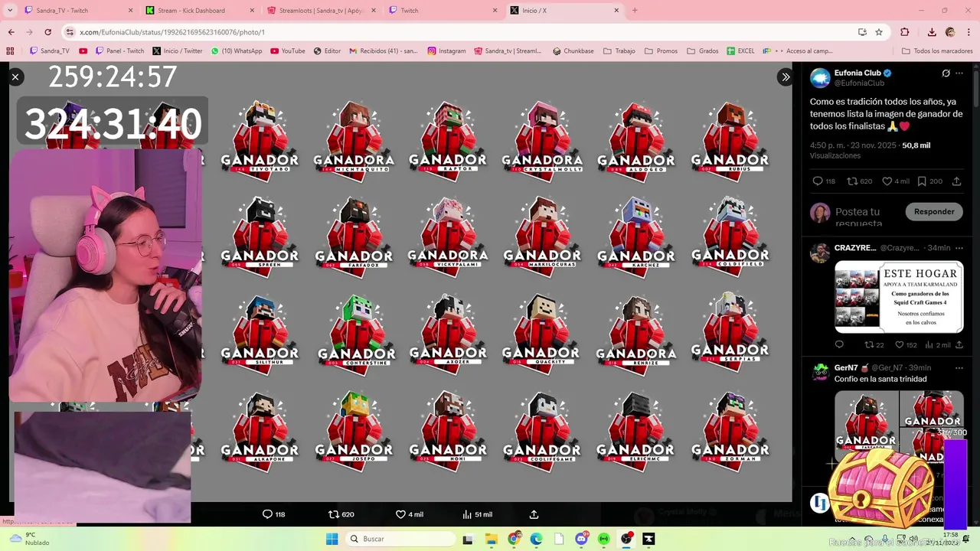Open 'Todos los marcadores' folder

pyautogui.click(x=937, y=51)
